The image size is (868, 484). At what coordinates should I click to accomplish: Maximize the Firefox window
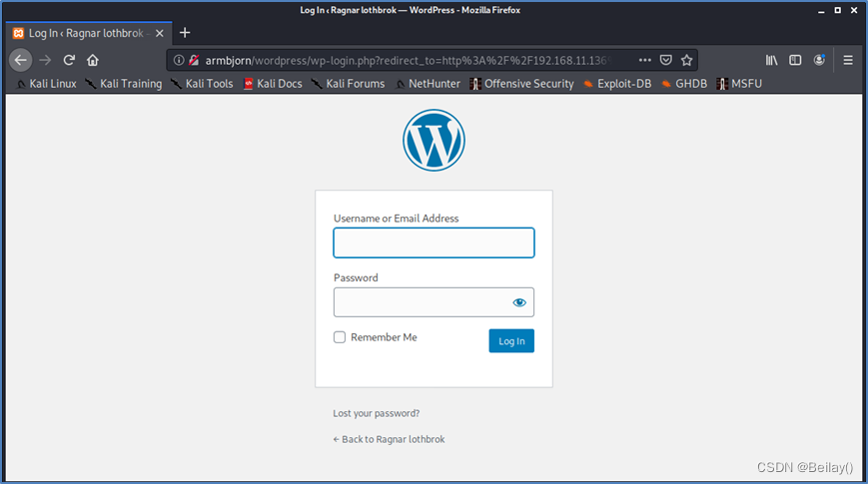click(838, 11)
